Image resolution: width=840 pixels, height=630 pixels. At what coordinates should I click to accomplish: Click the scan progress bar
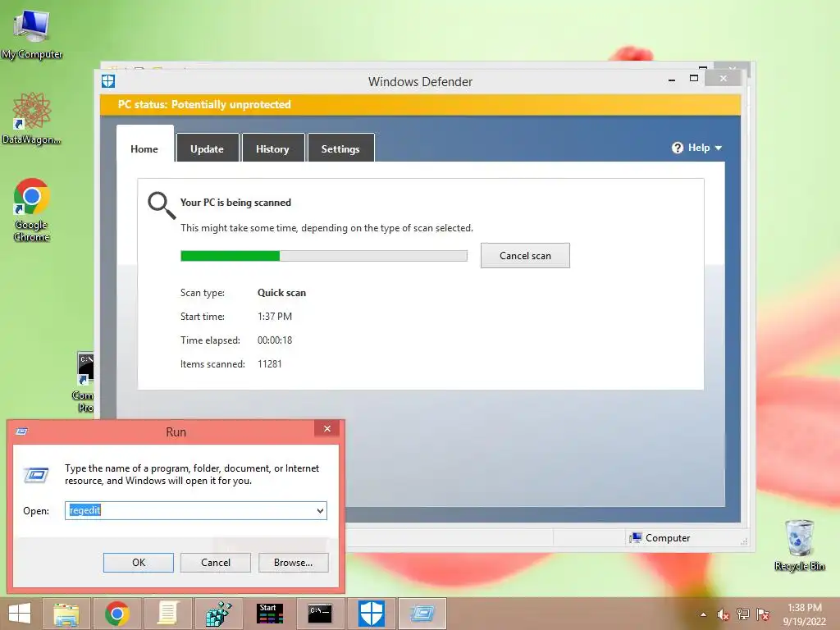point(323,256)
